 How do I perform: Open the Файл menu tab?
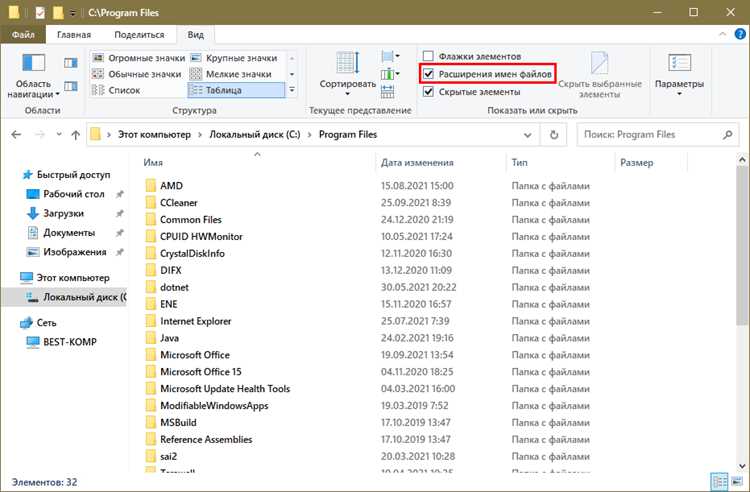(23, 34)
